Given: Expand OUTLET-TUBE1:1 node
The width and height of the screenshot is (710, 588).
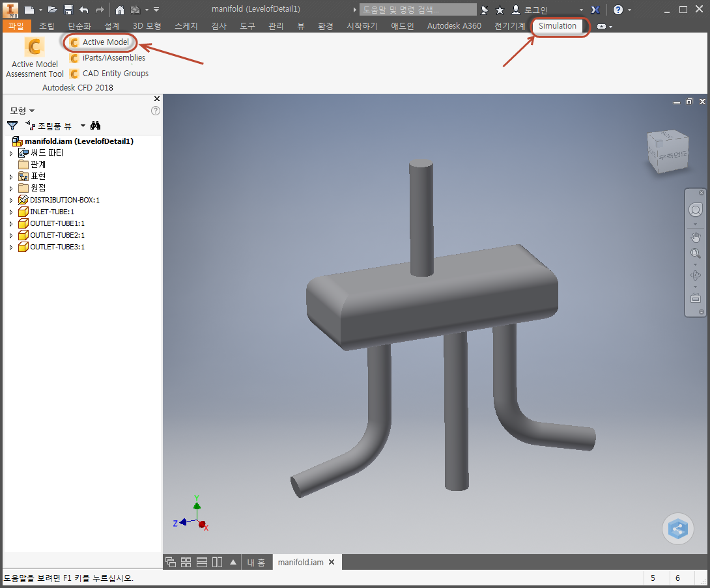Looking at the screenshot, I should (x=11, y=223).
